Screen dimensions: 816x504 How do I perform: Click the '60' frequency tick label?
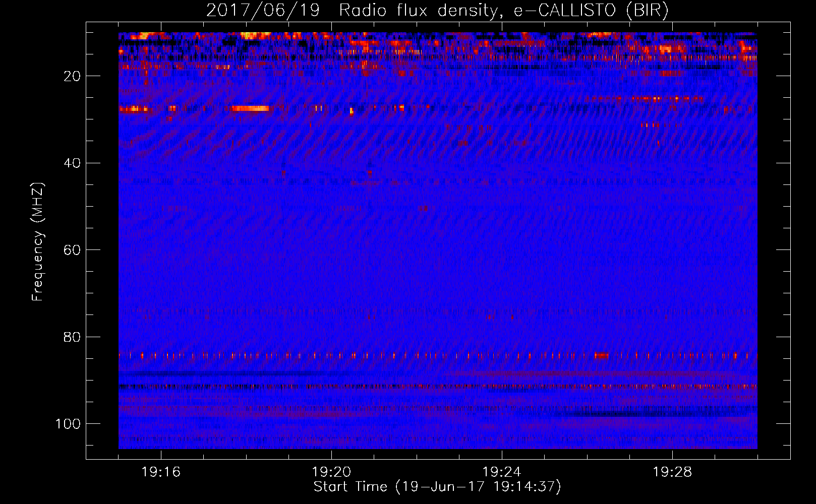tap(73, 250)
